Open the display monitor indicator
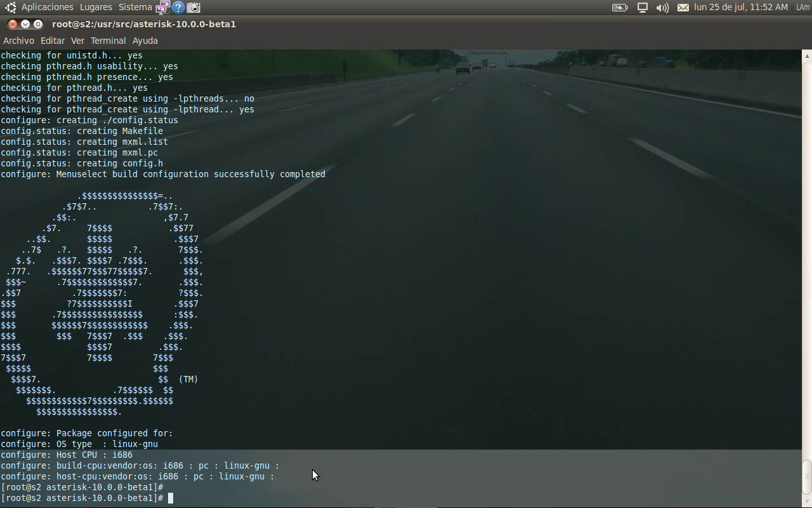Screen dimensions: 812x508 click(x=643, y=8)
